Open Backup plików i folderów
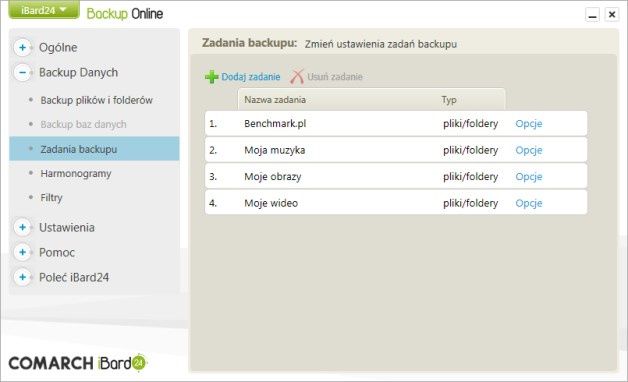Image resolution: width=628 pixels, height=382 pixels. tap(97, 100)
